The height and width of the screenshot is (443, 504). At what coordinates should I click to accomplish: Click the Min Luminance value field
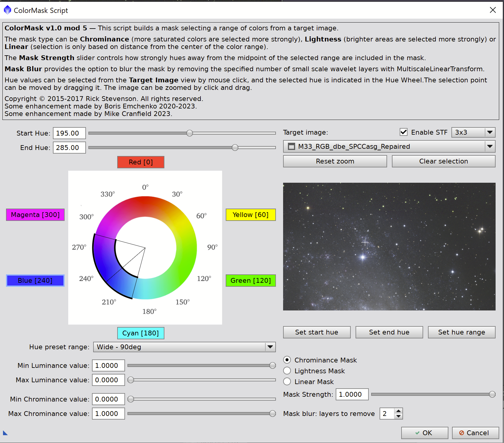[108, 365]
